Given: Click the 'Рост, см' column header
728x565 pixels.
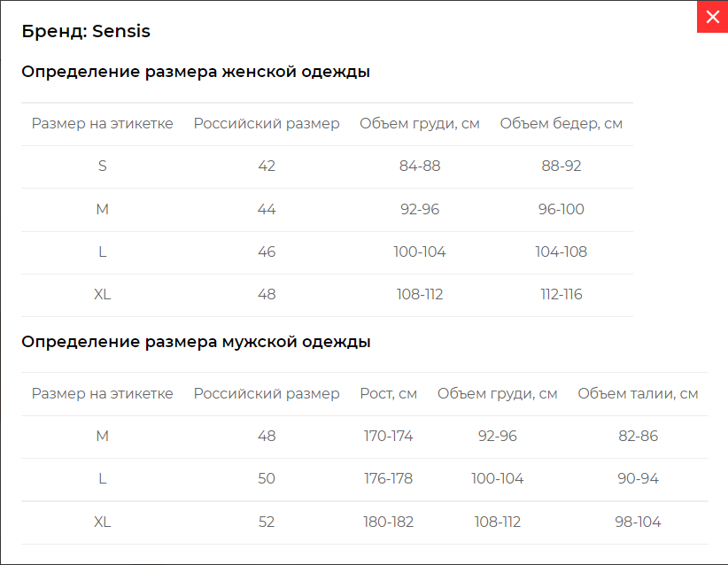Looking at the screenshot, I should coord(388,394).
